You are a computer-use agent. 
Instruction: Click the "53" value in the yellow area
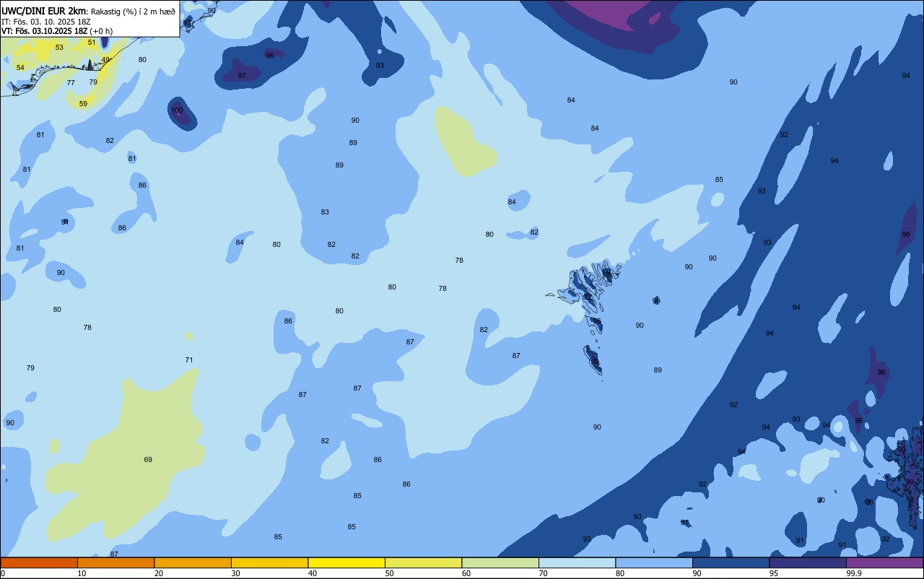(59, 48)
